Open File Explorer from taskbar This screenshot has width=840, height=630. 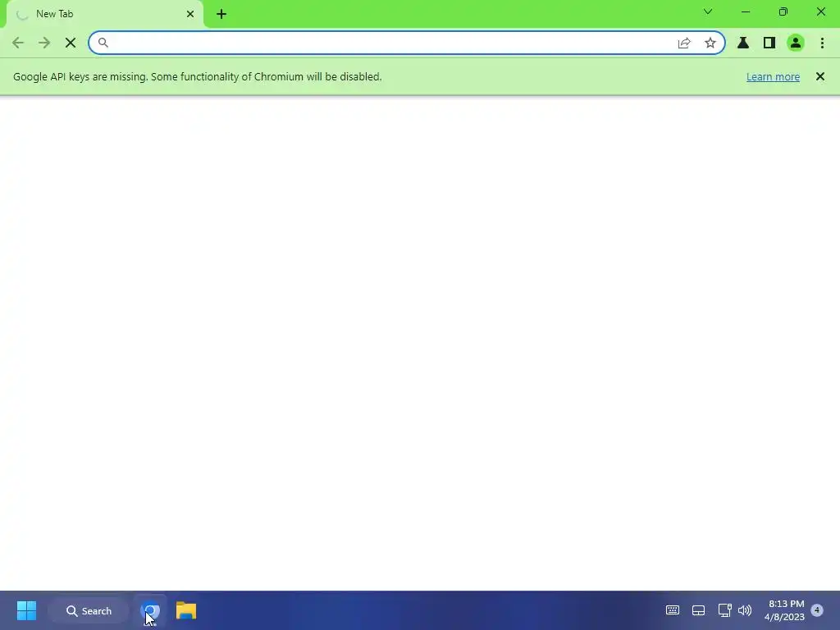(x=186, y=610)
